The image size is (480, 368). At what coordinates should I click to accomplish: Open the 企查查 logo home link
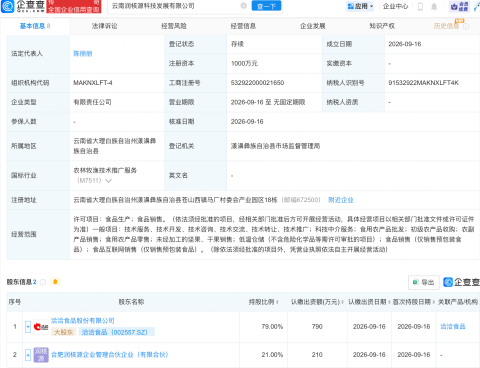tap(23, 6)
